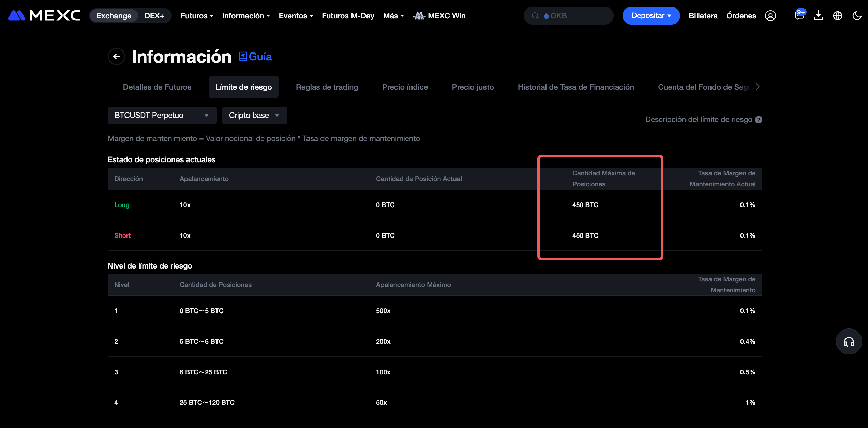Open the globe language selector
868x428 pixels.
pos(838,16)
